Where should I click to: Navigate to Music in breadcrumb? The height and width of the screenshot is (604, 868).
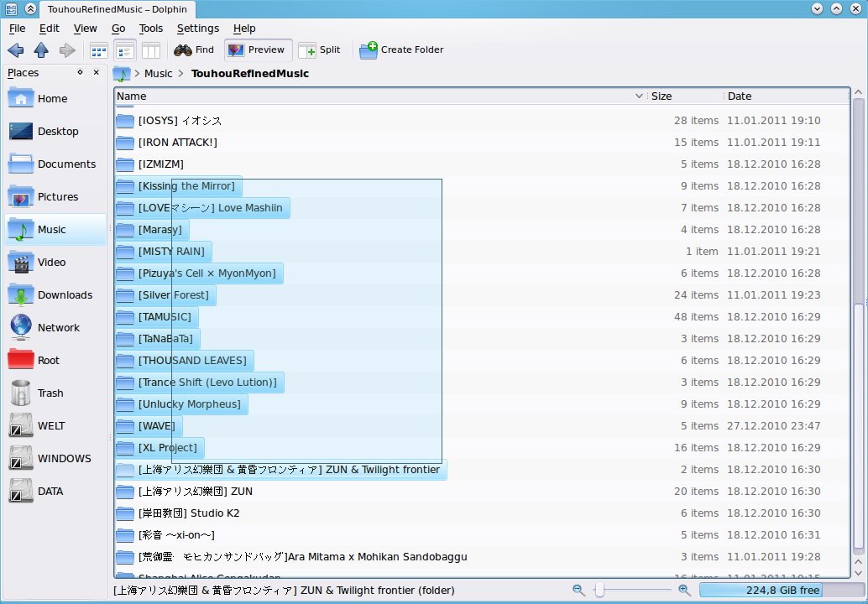pyautogui.click(x=159, y=74)
